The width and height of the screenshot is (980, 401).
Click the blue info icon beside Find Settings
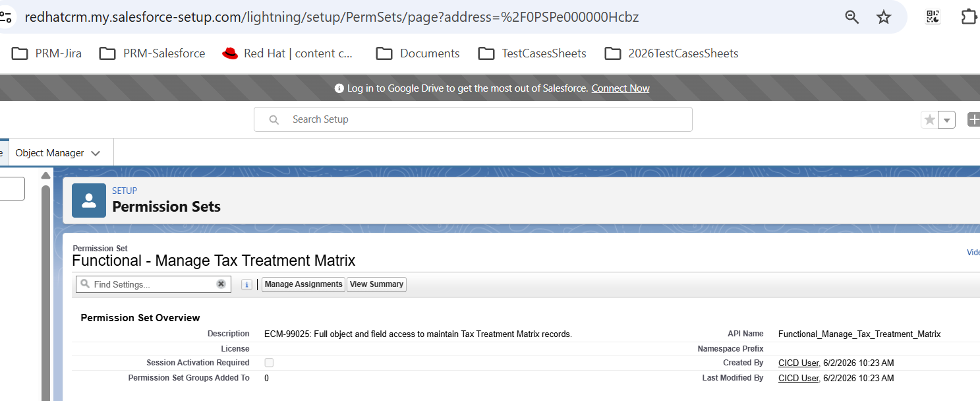pyautogui.click(x=246, y=284)
